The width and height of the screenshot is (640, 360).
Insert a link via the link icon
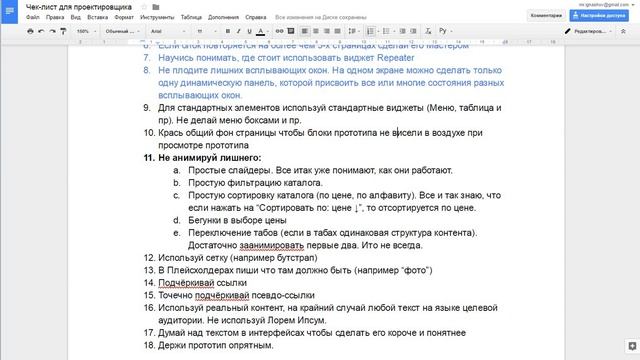pyautogui.click(x=279, y=31)
